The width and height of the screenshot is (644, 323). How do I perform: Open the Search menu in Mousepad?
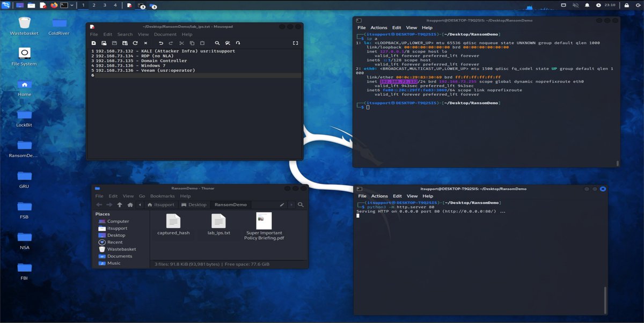click(x=125, y=34)
